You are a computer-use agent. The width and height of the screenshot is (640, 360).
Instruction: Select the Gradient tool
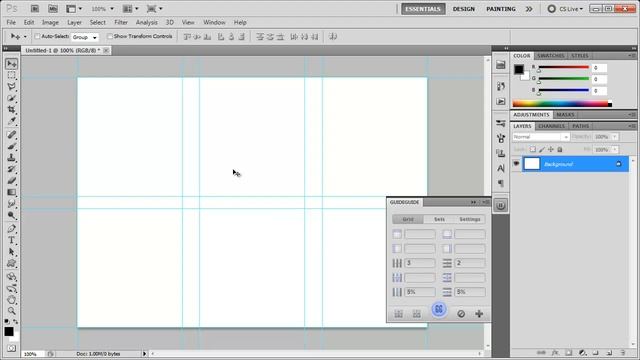(x=11, y=192)
